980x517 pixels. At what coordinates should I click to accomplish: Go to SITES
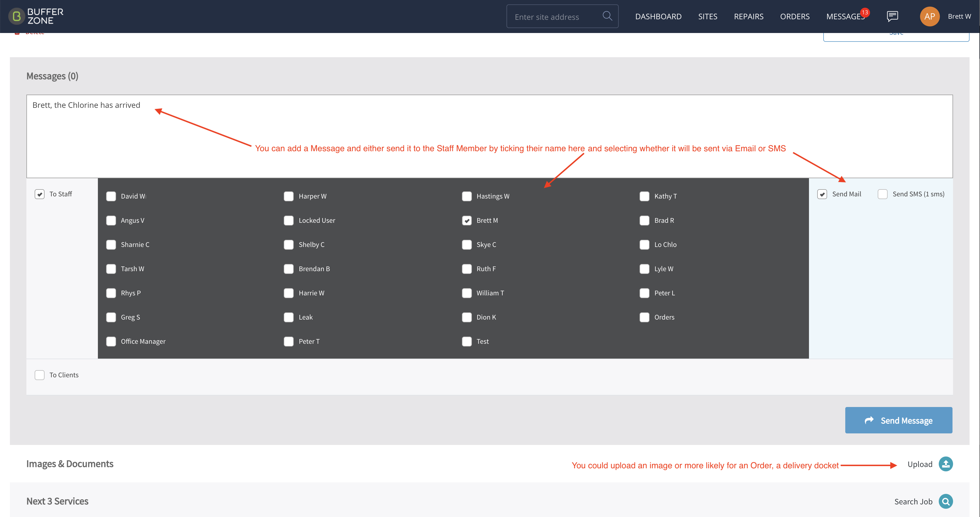click(708, 16)
